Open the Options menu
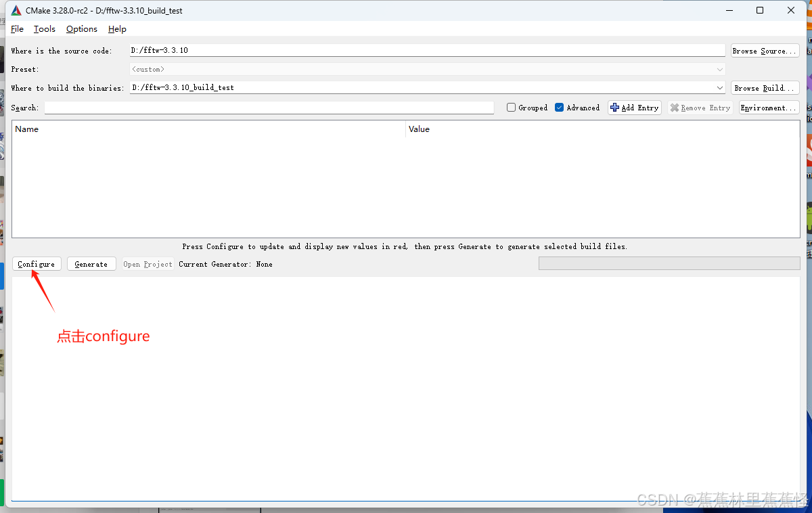 pyautogui.click(x=81, y=28)
